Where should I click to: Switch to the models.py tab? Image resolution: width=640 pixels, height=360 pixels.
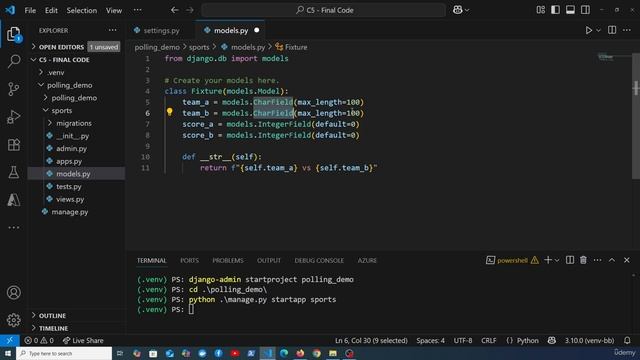click(x=231, y=31)
